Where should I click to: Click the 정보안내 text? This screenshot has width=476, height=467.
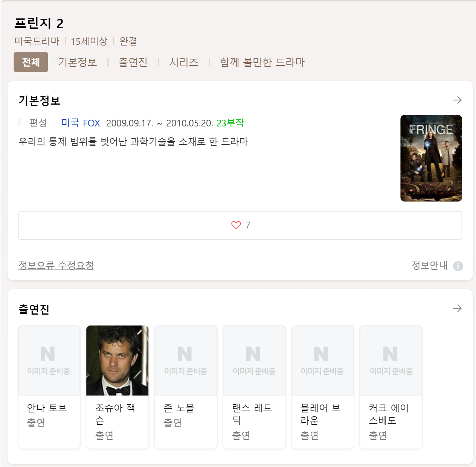coord(430,265)
